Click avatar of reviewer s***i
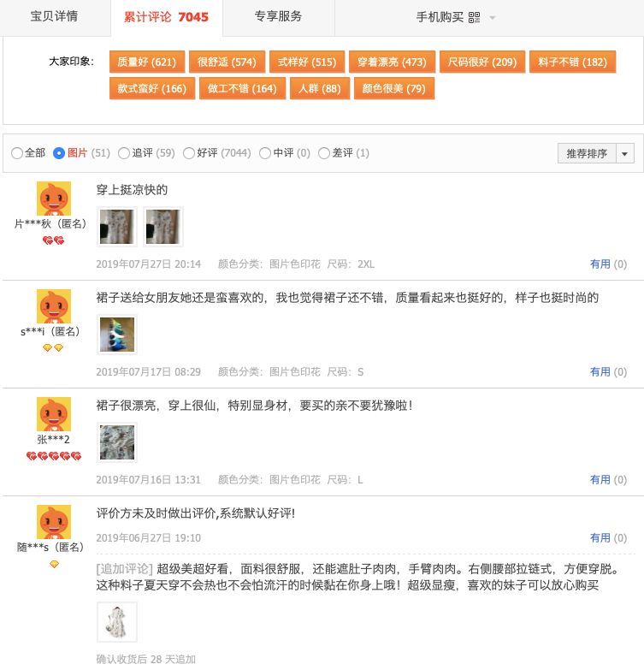 [54, 306]
